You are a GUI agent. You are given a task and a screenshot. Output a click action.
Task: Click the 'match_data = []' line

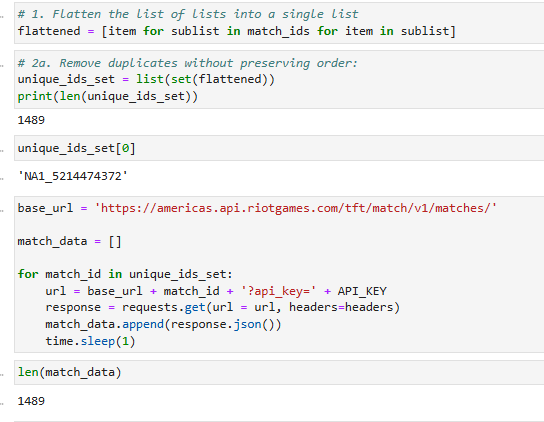69,241
